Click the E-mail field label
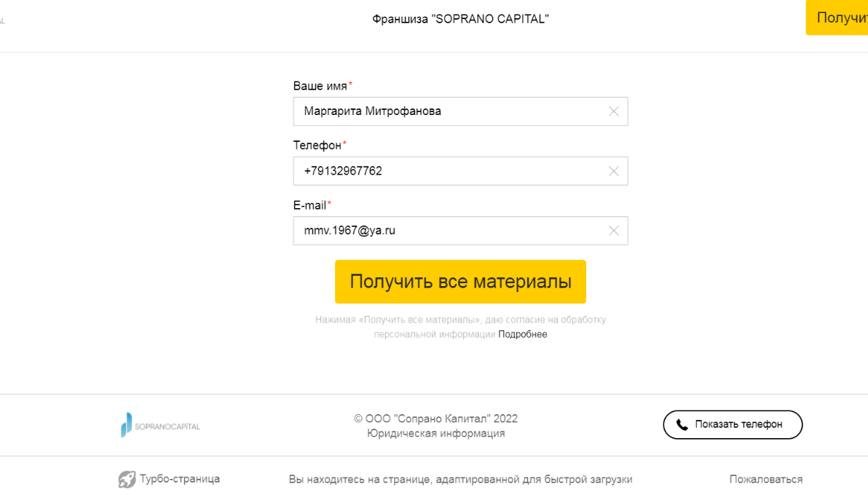Viewport: 868px width, 500px height. (x=312, y=205)
